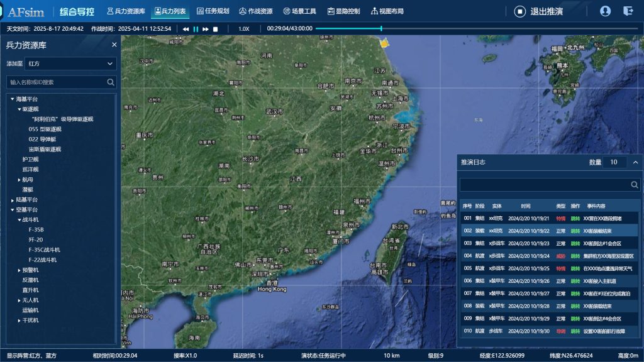Viewport: 644px width, 362px height.
Task: Click the search icon in 兵力资源库 panel
Action: (111, 82)
